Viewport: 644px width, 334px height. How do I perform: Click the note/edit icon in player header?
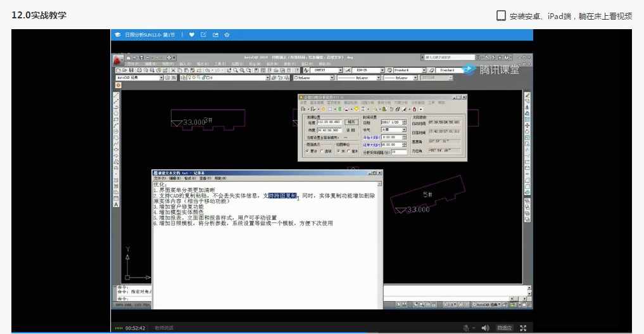pyautogui.click(x=203, y=35)
